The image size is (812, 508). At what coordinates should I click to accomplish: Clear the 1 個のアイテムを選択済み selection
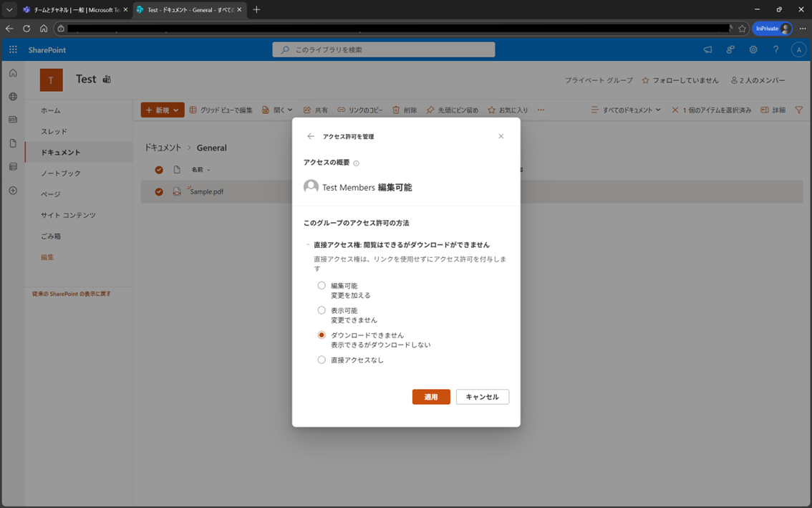coord(711,110)
